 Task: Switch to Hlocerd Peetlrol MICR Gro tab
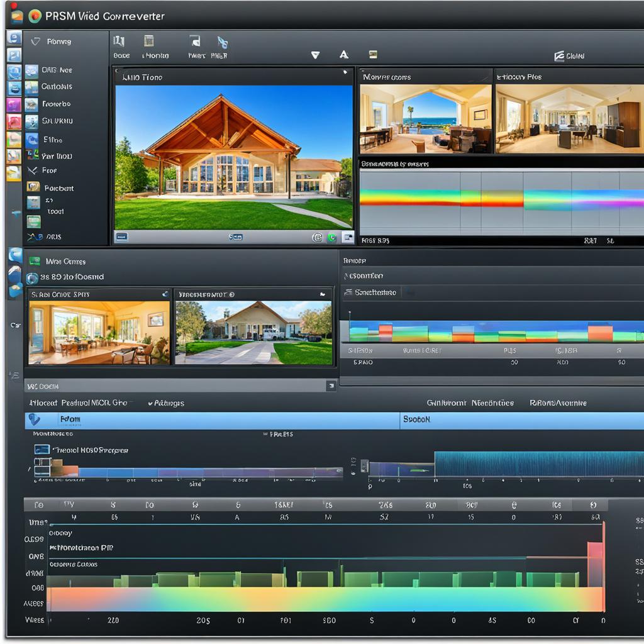tap(78, 403)
